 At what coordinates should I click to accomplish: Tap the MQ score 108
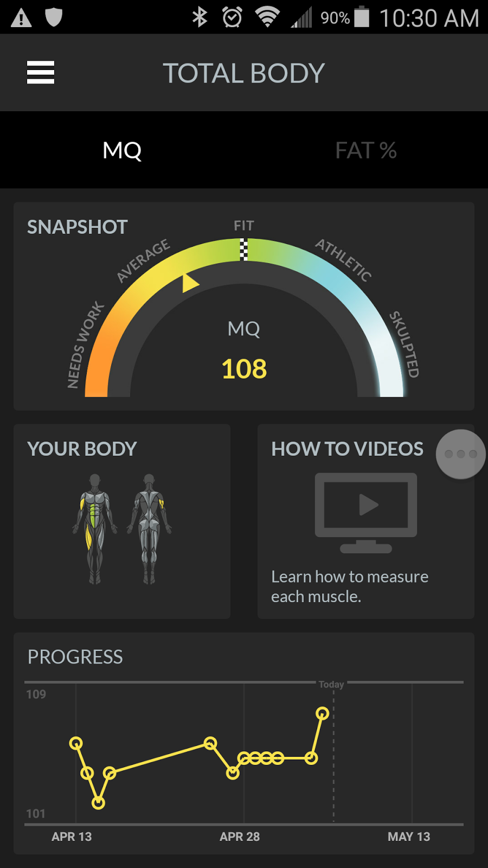click(244, 369)
